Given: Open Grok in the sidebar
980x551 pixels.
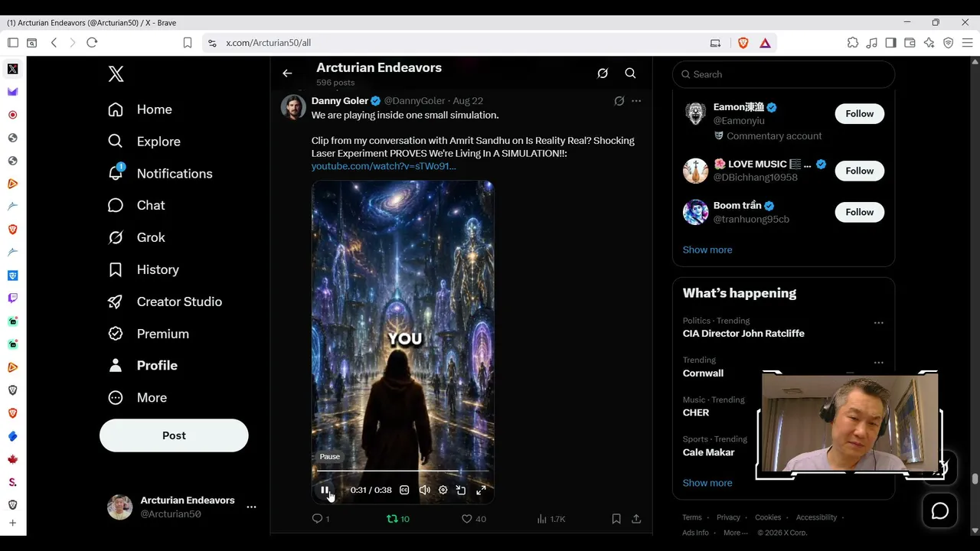Looking at the screenshot, I should tap(137, 237).
